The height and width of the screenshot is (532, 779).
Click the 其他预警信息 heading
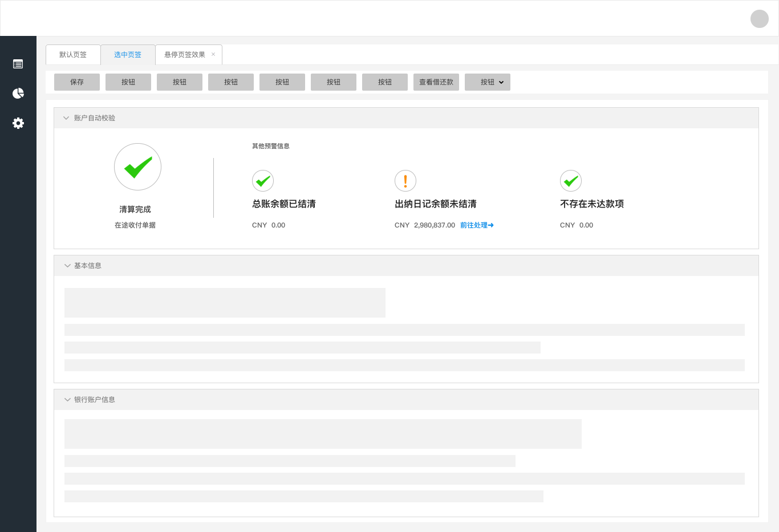click(271, 146)
